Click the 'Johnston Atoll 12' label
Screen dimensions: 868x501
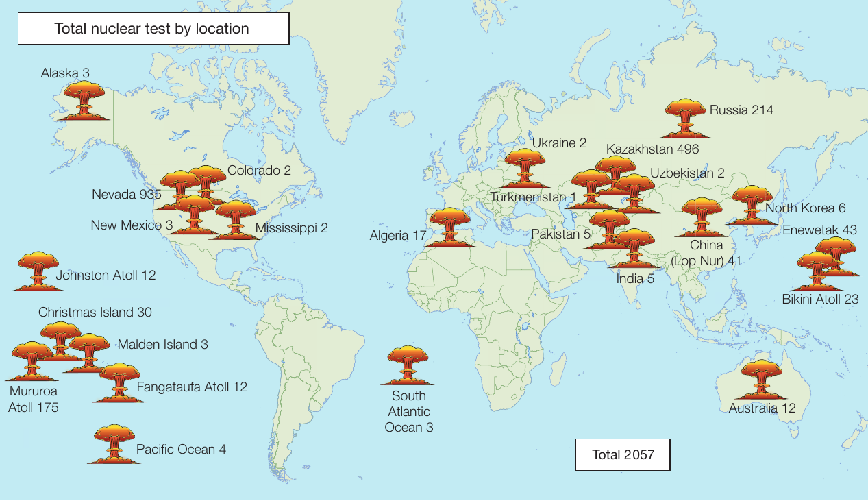[x=106, y=276]
